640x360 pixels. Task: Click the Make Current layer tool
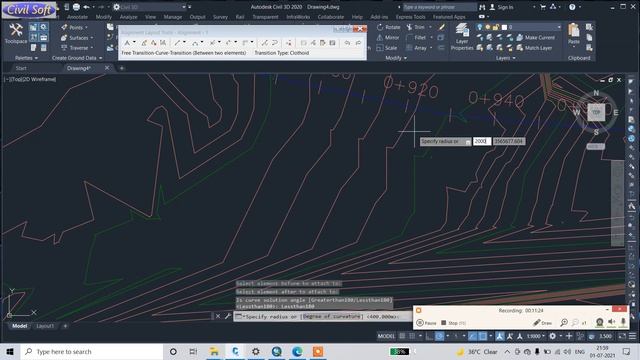click(536, 38)
